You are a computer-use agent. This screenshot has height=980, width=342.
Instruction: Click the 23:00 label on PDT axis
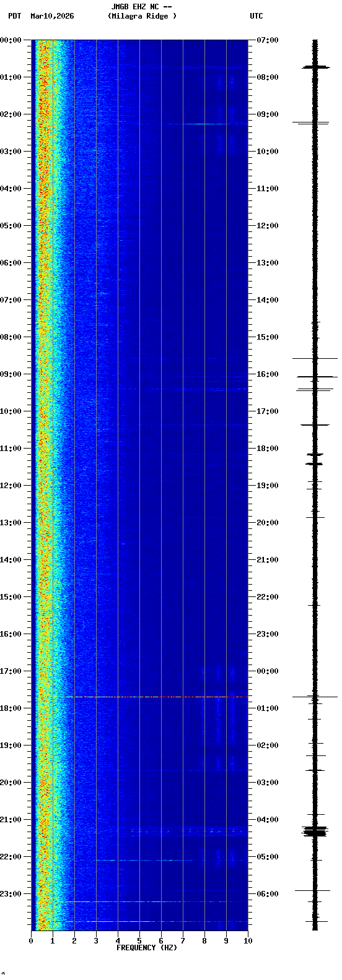(x=11, y=894)
